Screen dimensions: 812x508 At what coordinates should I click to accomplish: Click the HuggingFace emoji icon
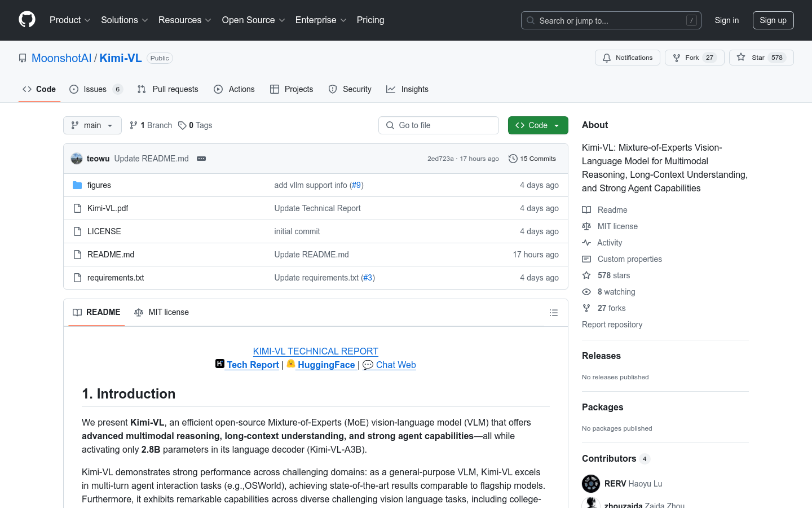pos(291,364)
